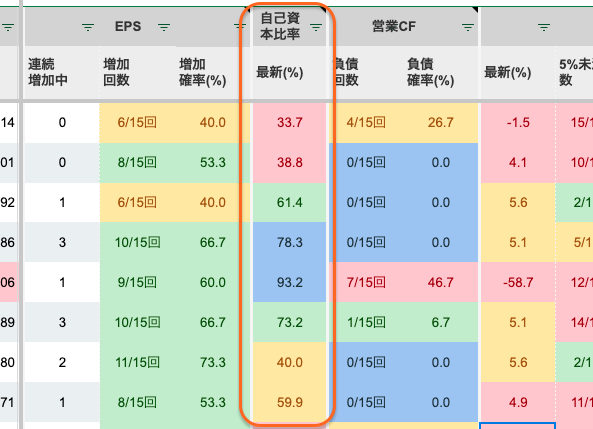Viewport: 593px width, 429px height.
Task: Open the filter icon right of EPS label
Action: pyautogui.click(x=164, y=27)
